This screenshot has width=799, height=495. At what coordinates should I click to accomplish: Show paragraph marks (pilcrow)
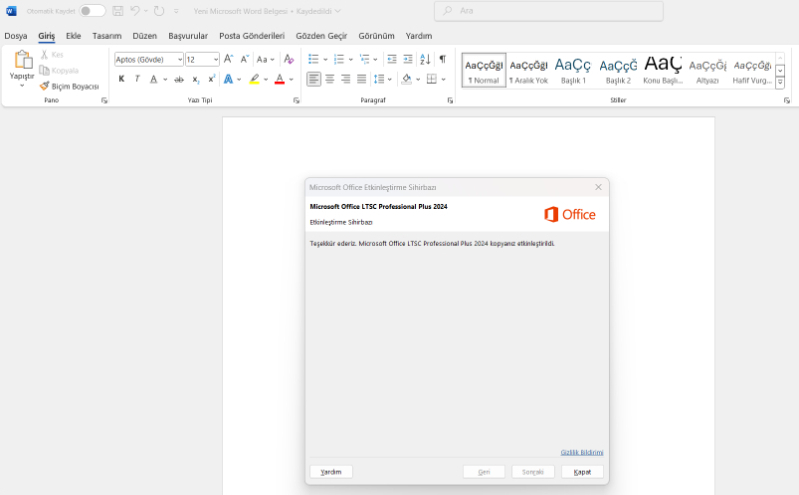click(442, 59)
